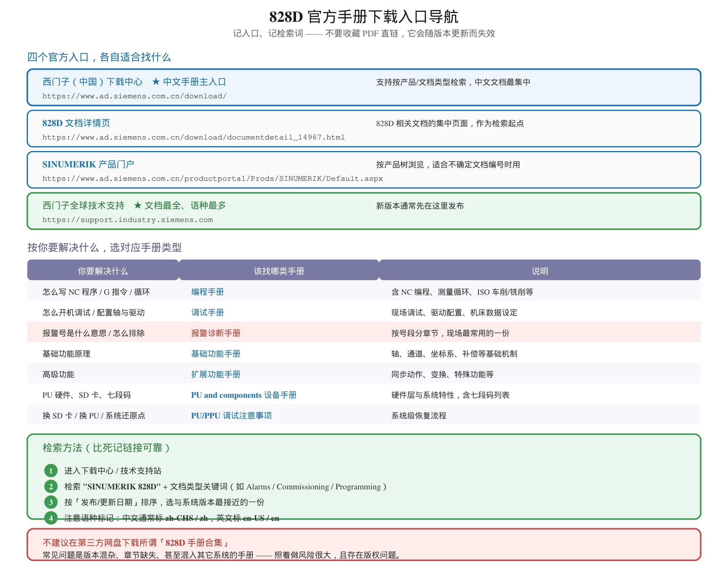The width and height of the screenshot is (728, 570).
Task: Click the 四个官方入口，各自适合找什么 heading
Action: (99, 57)
